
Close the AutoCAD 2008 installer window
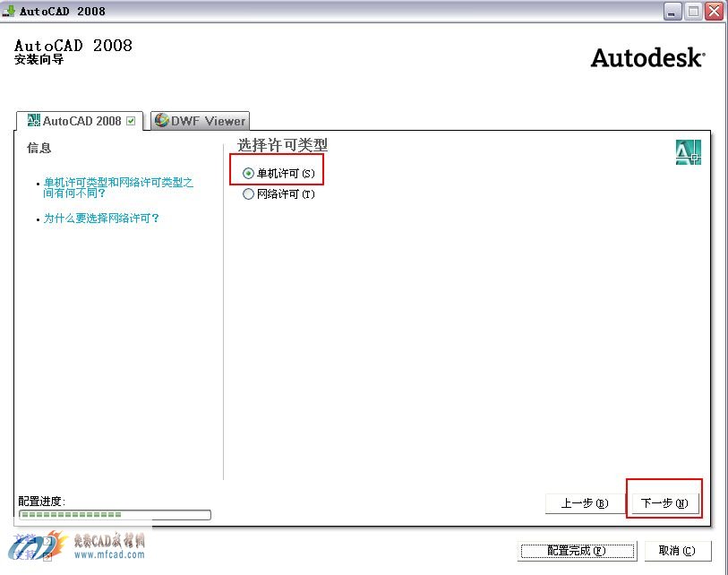click(714, 11)
